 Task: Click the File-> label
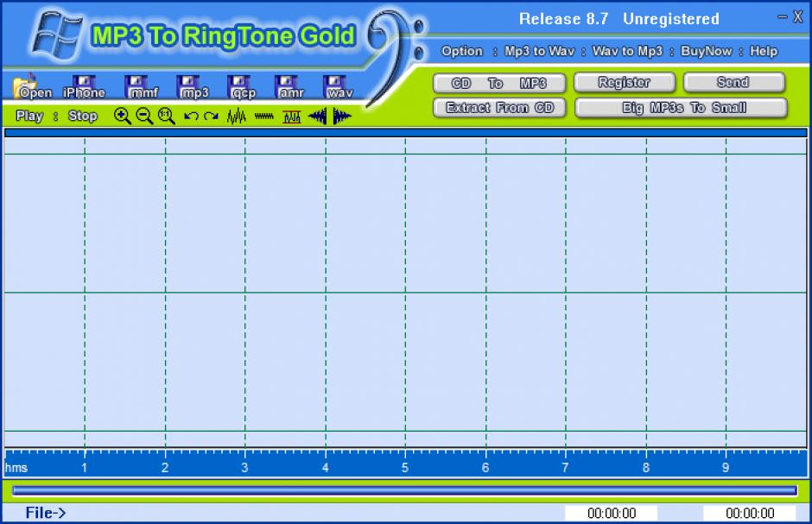click(46, 513)
